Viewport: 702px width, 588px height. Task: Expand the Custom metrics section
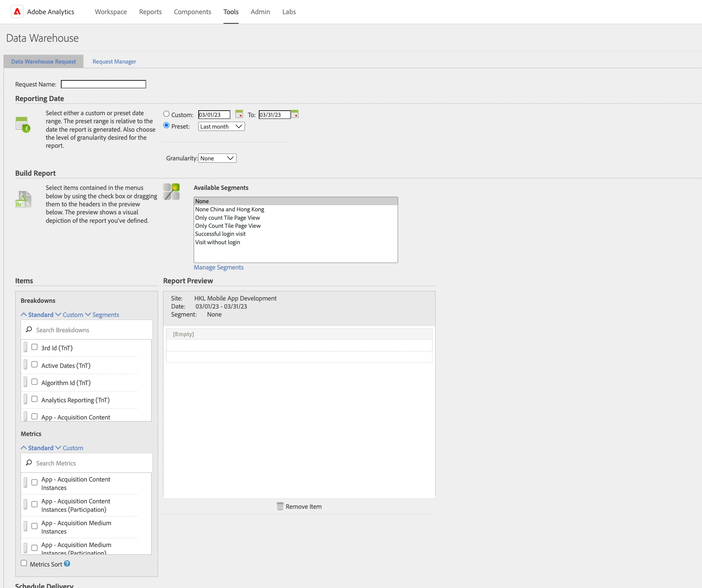(x=69, y=448)
